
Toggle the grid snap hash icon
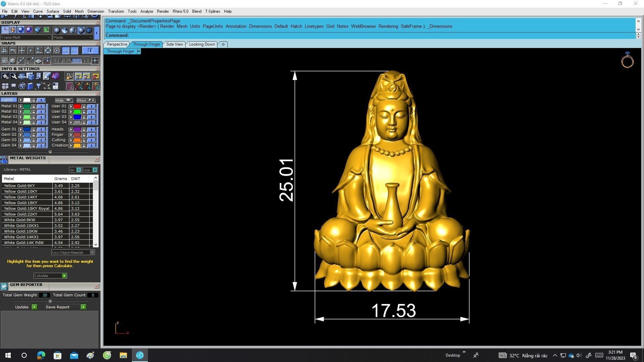pyautogui.click(x=95, y=61)
